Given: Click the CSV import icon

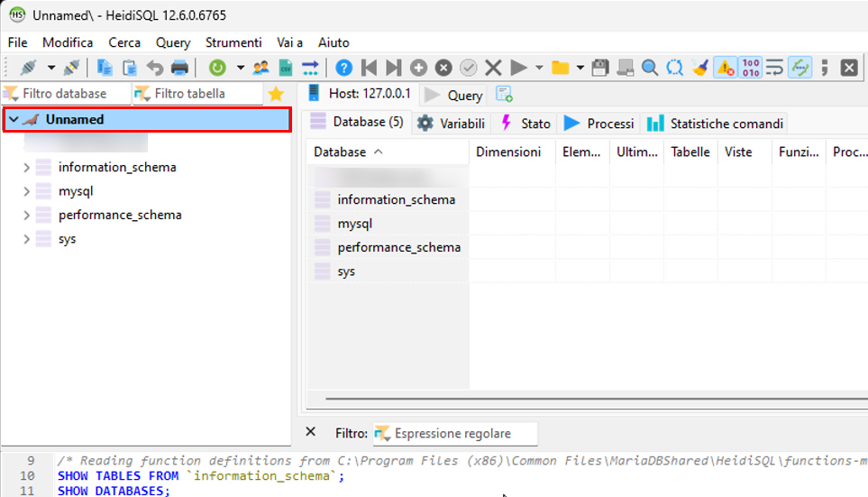Looking at the screenshot, I should [x=286, y=68].
